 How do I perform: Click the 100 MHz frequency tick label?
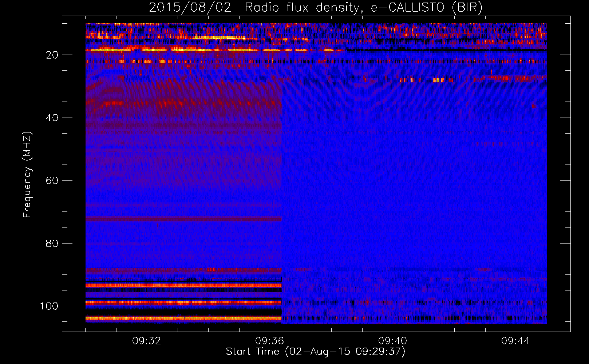coord(49,306)
